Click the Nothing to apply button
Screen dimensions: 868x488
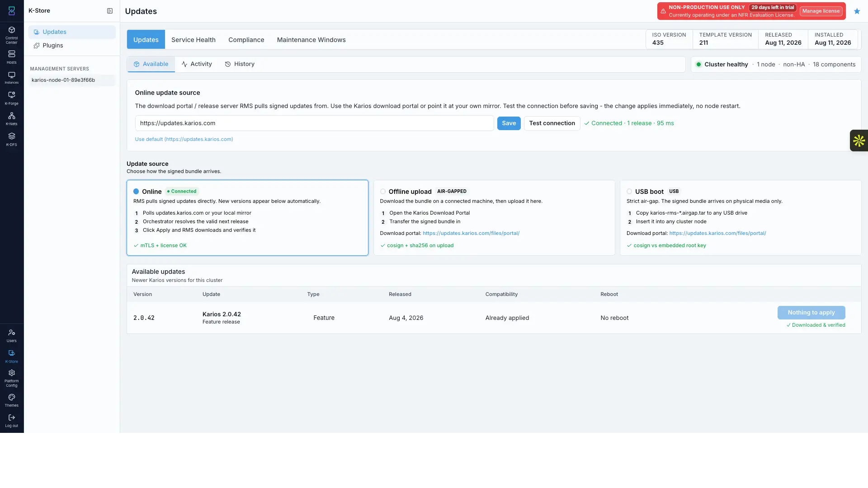click(811, 313)
